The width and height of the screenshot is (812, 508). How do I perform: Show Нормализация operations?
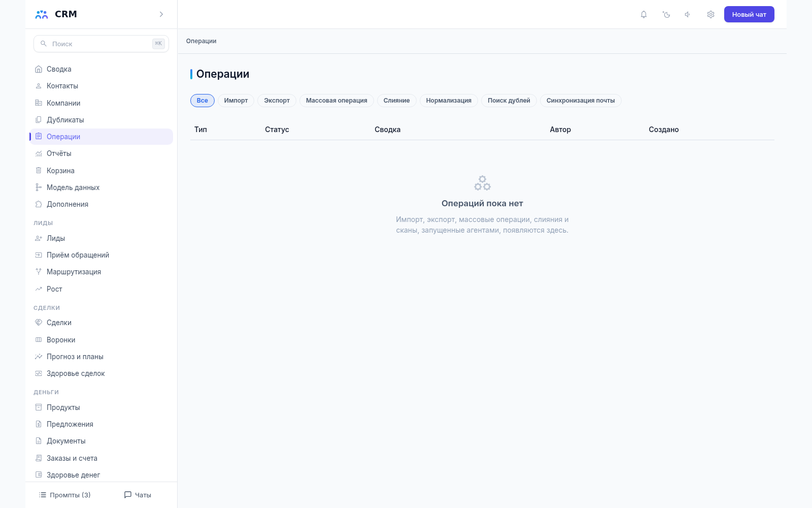(449, 101)
